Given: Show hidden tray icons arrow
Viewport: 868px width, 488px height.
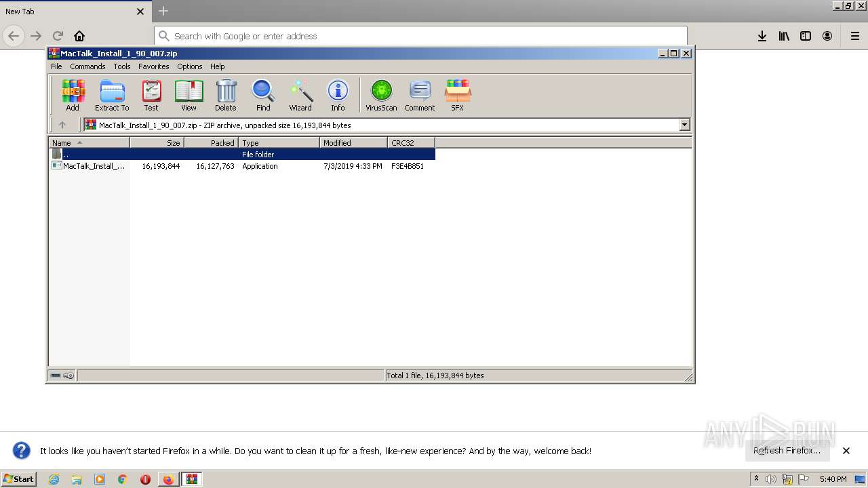Looking at the screenshot, I should [x=756, y=479].
